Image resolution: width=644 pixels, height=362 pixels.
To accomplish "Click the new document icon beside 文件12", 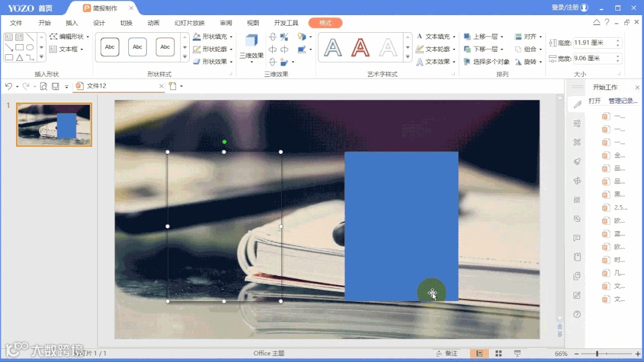I will pos(173,86).
